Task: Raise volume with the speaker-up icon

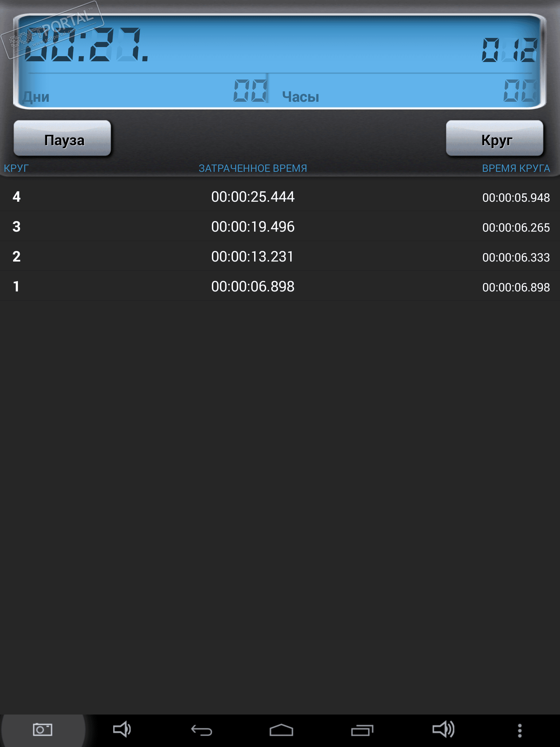Action: click(443, 729)
